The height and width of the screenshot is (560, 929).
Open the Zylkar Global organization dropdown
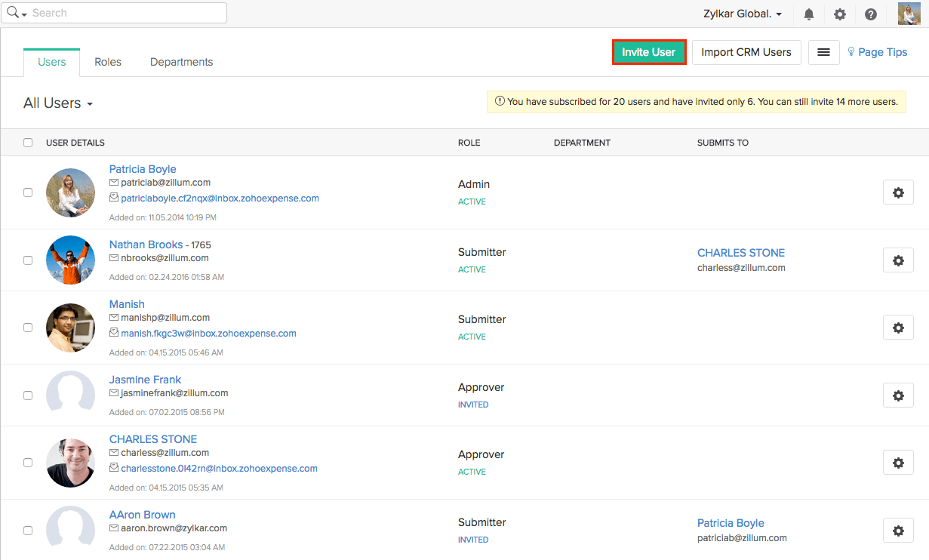(743, 14)
